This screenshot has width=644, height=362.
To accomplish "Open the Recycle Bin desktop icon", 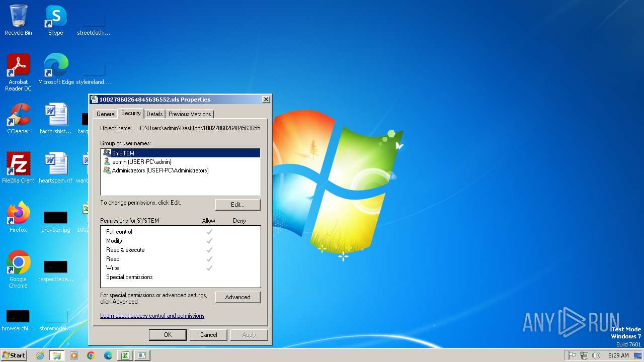I will [x=18, y=20].
